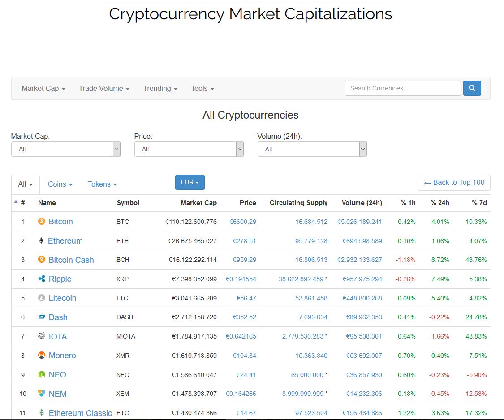Open the Dash currency page link
504x420 pixels.
58,317
